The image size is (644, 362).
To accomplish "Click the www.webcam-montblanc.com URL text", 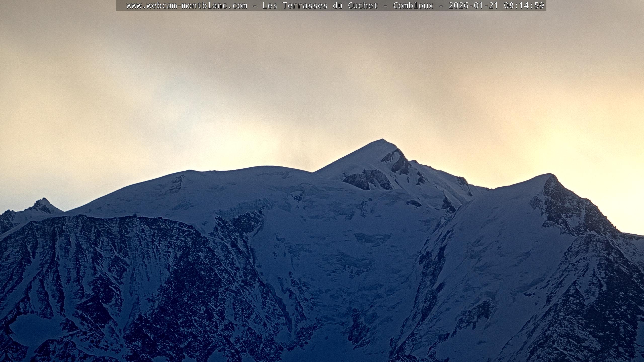I will (x=187, y=6).
